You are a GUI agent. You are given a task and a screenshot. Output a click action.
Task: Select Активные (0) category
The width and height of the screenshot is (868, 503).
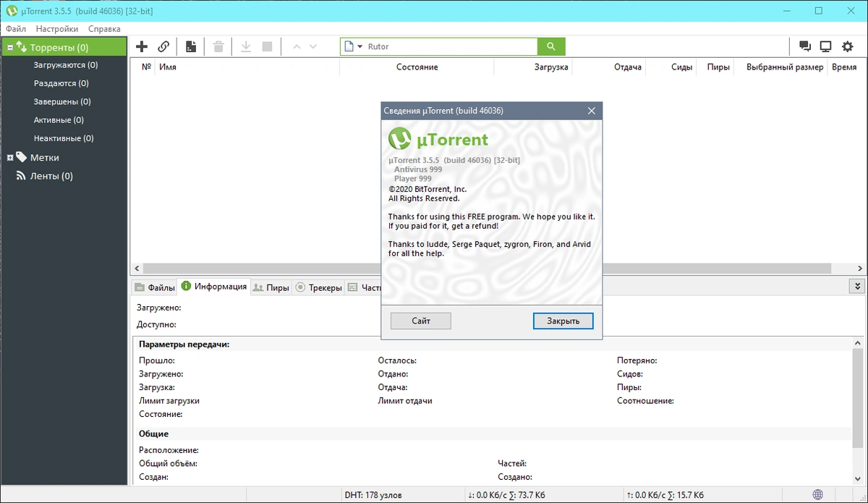pyautogui.click(x=59, y=120)
